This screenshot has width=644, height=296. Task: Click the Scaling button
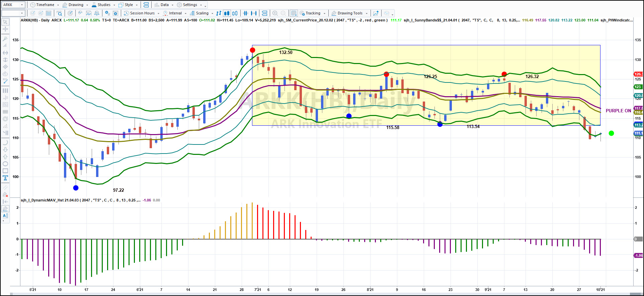pos(199,13)
